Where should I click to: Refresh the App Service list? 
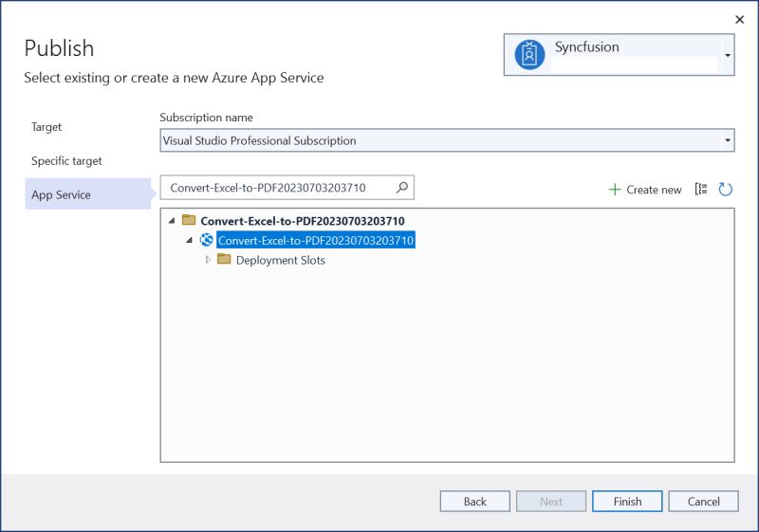coord(725,189)
